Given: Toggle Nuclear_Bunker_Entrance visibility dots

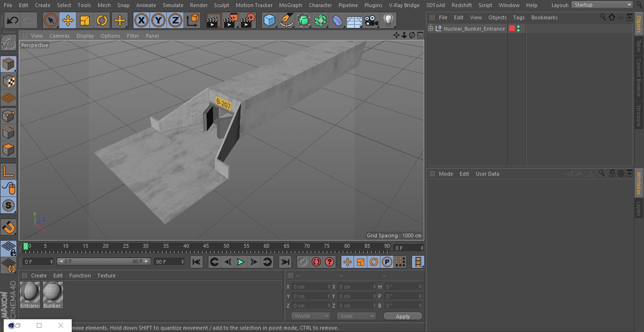Looking at the screenshot, I should pyautogui.click(x=518, y=29).
